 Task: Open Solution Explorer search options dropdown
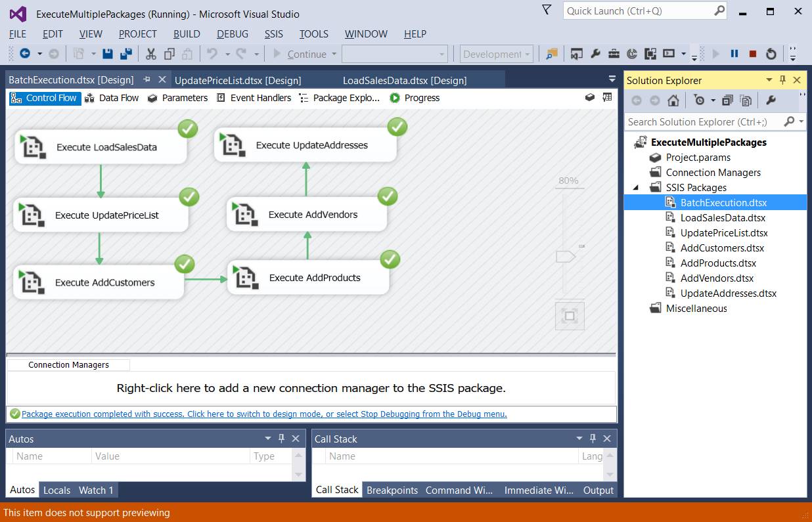[x=802, y=121]
